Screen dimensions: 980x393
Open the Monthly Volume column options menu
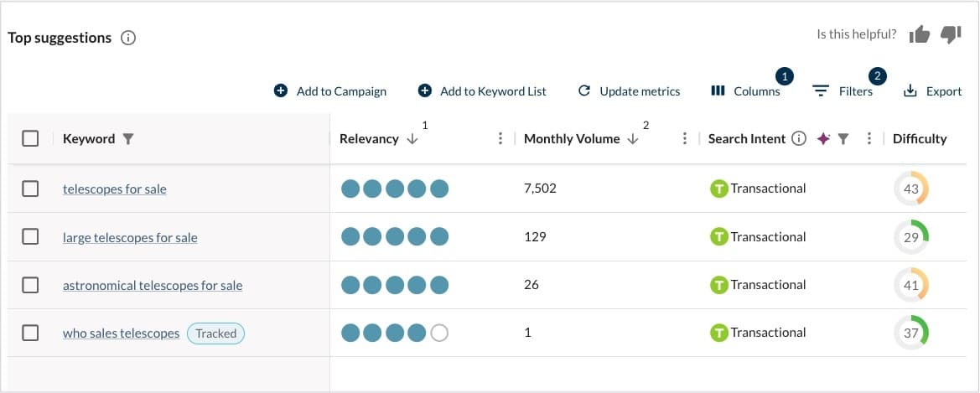[685, 139]
